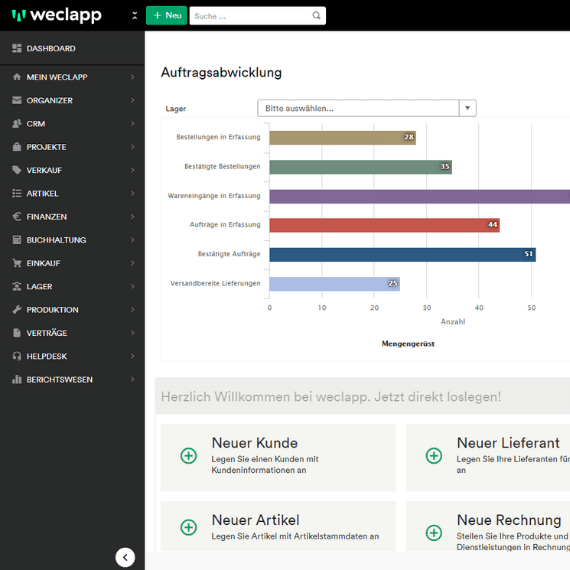This screenshot has height=570, width=570.
Task: Expand the Projekte submenu chevron
Action: click(x=133, y=147)
